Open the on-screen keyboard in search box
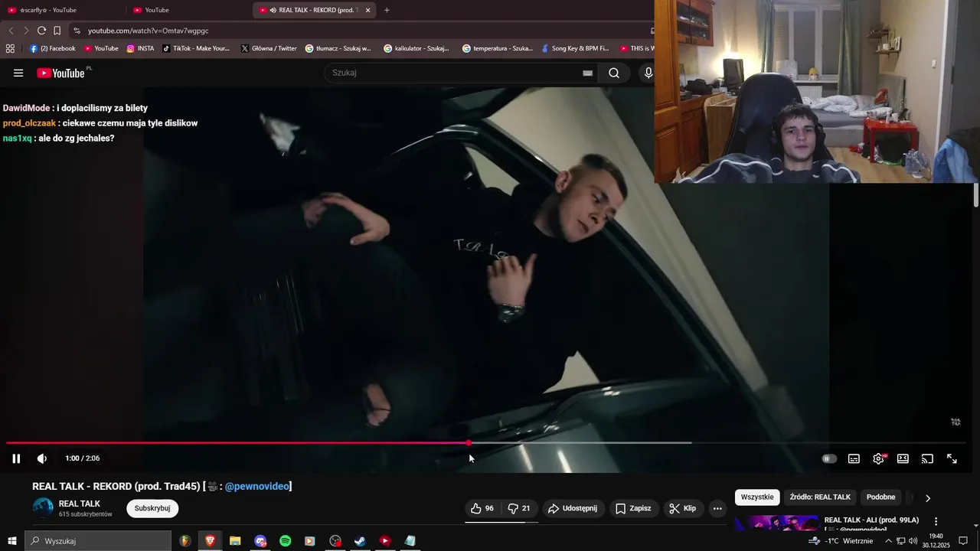Viewport: 980px width, 551px height. point(587,73)
